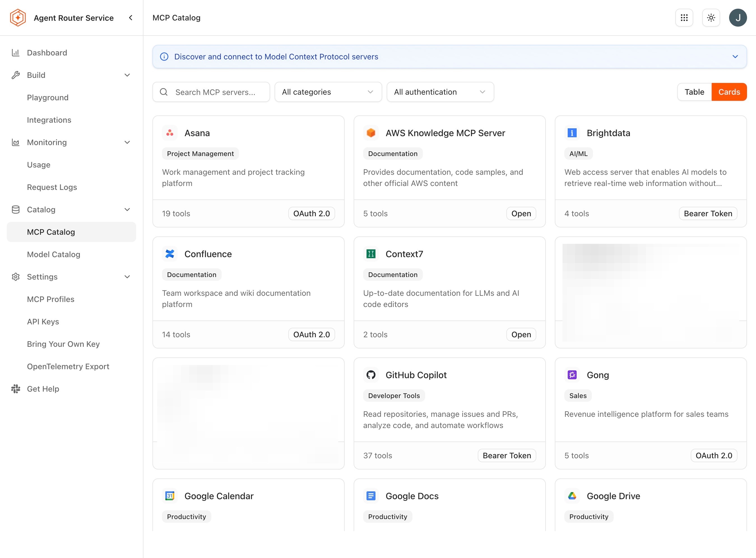The width and height of the screenshot is (756, 558).
Task: Click the GitHub Copilot octocat icon
Action: pos(371,375)
